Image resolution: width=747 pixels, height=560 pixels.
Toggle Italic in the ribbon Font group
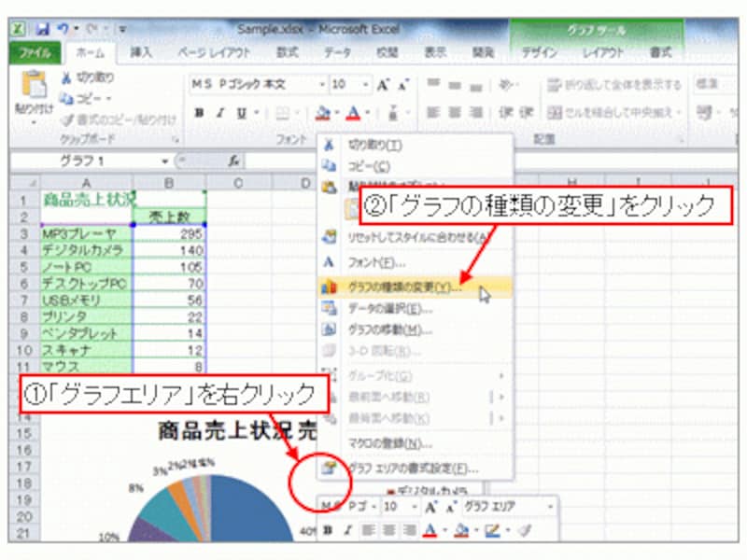219,113
